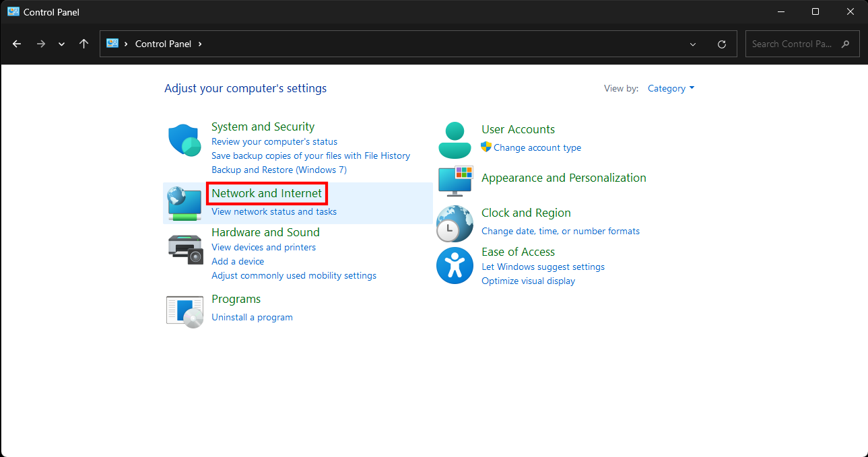Click the Clock and Region globe icon
Image resolution: width=868 pixels, height=457 pixels.
coord(455,223)
